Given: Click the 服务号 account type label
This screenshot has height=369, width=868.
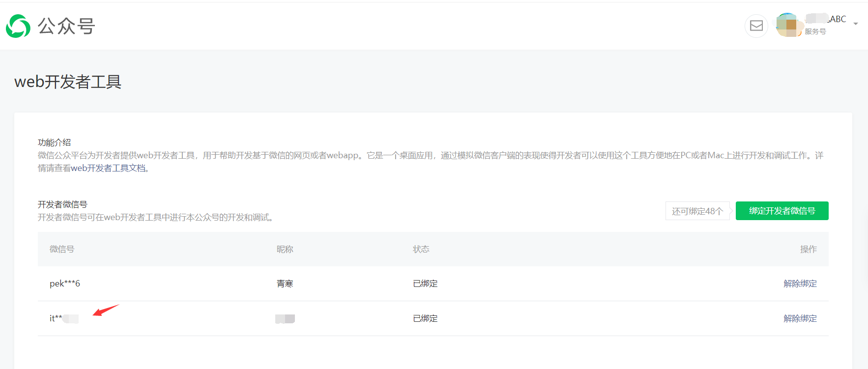Looking at the screenshot, I should [x=815, y=31].
